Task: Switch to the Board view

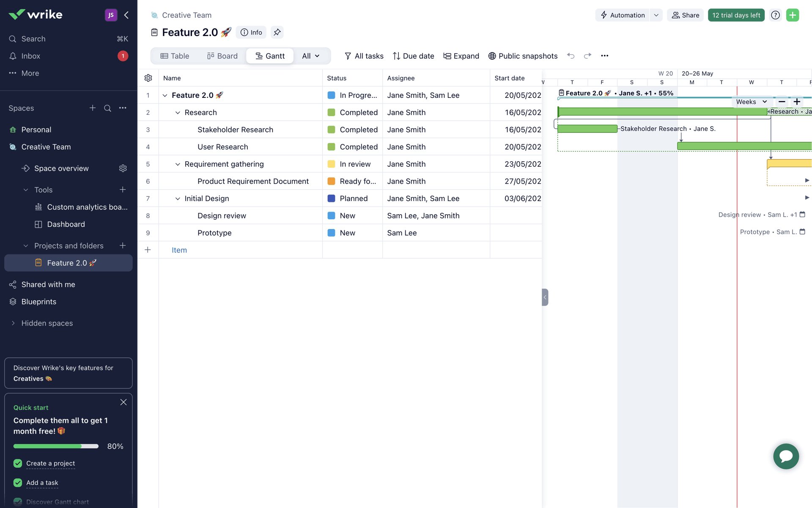Action: point(222,56)
